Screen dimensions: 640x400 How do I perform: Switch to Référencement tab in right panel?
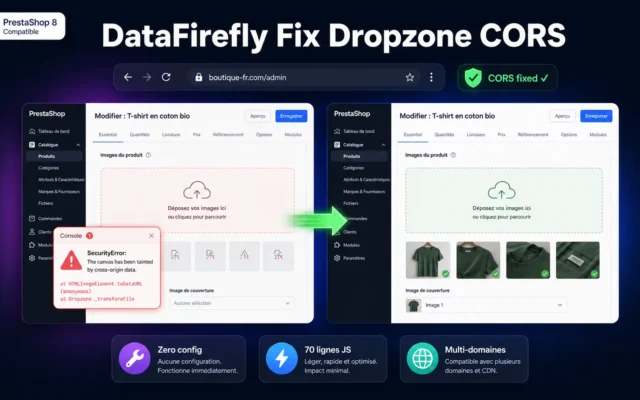click(x=533, y=135)
